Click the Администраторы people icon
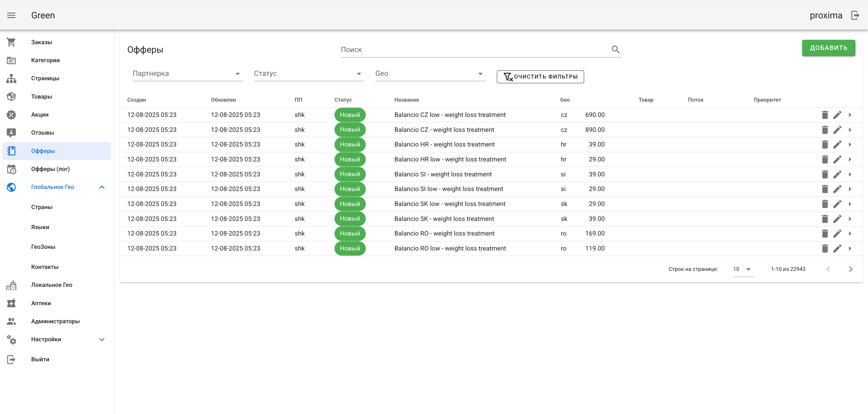Screen dimensions: 868x414 pyautogui.click(x=11, y=321)
